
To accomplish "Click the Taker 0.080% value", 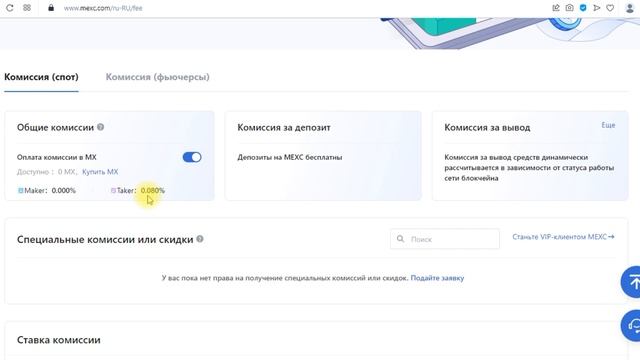I will tap(153, 190).
